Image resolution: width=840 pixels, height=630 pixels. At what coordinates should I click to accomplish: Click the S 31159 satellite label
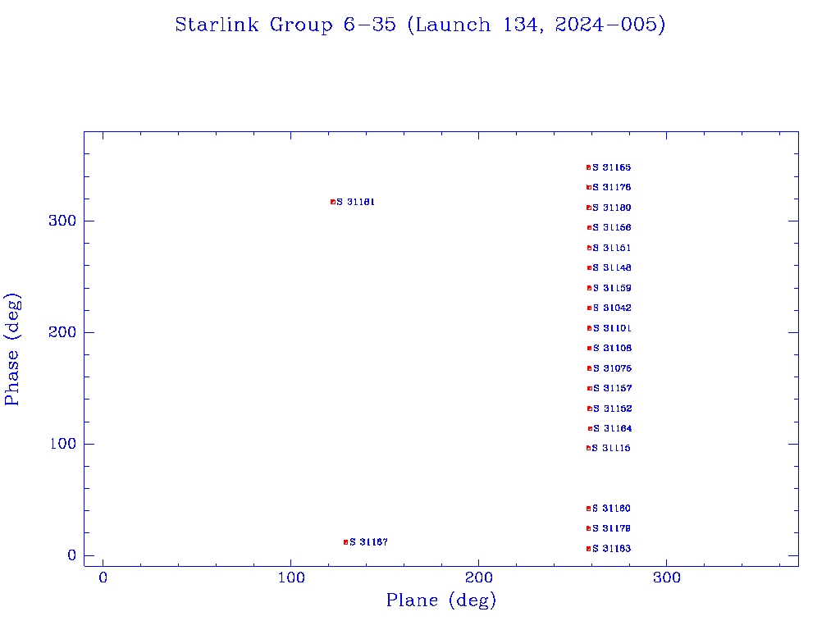pyautogui.click(x=612, y=289)
